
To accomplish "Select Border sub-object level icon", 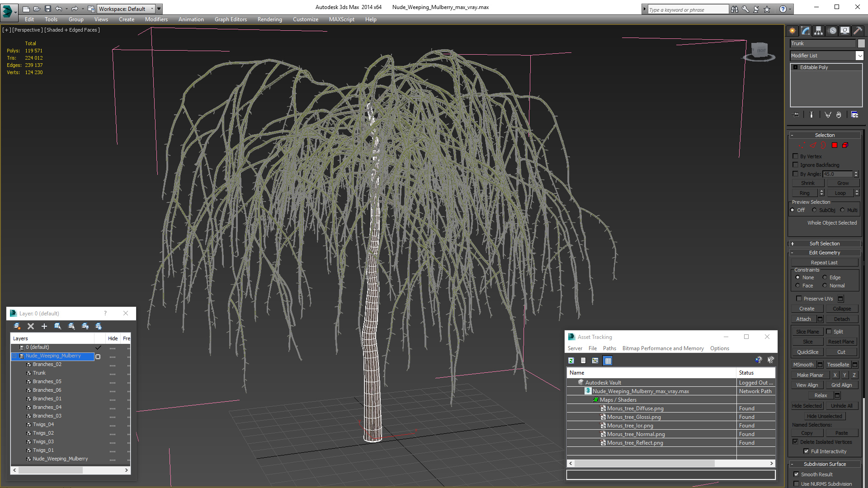I will (x=823, y=145).
